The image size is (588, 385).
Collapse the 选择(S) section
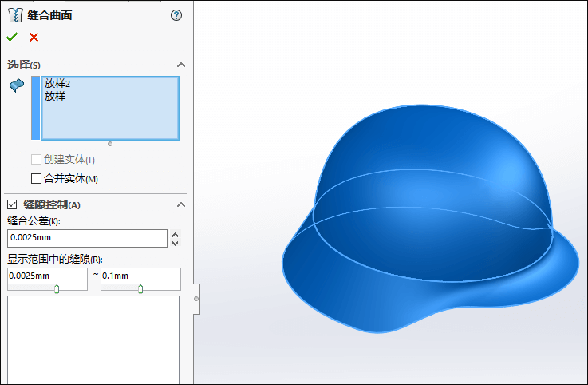181,65
